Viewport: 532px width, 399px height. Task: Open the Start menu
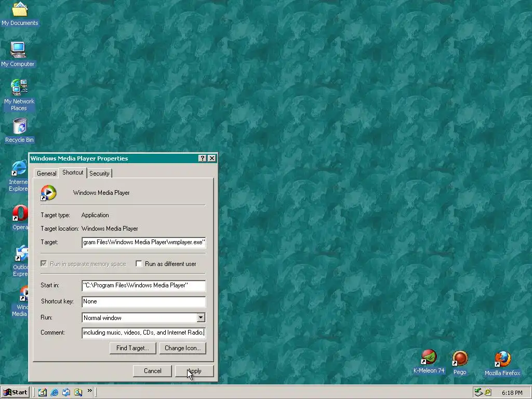pyautogui.click(x=15, y=392)
